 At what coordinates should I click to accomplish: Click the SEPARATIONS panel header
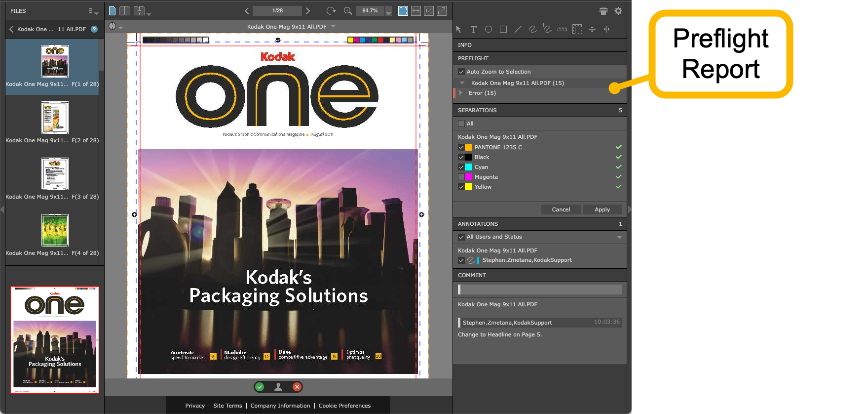pyautogui.click(x=540, y=110)
